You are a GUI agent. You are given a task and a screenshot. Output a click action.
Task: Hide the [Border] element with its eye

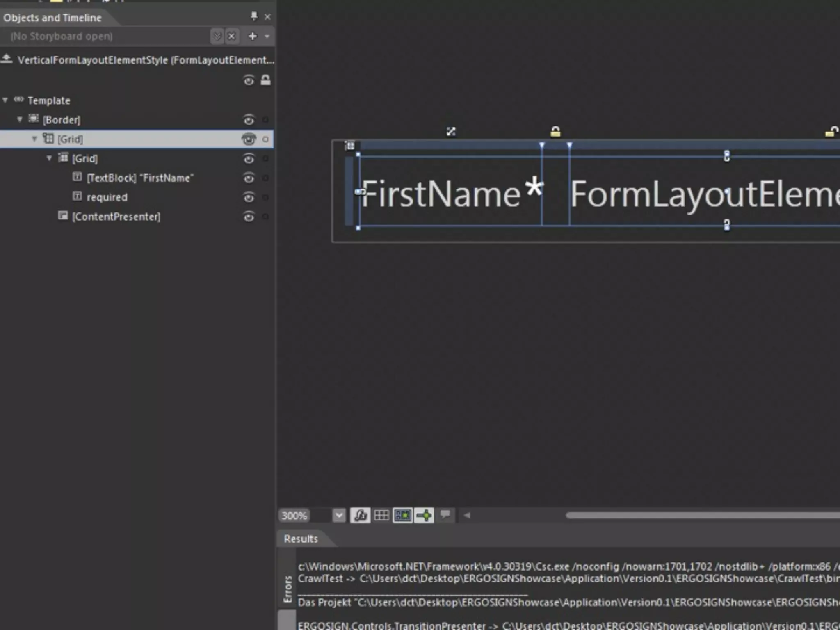coord(249,120)
